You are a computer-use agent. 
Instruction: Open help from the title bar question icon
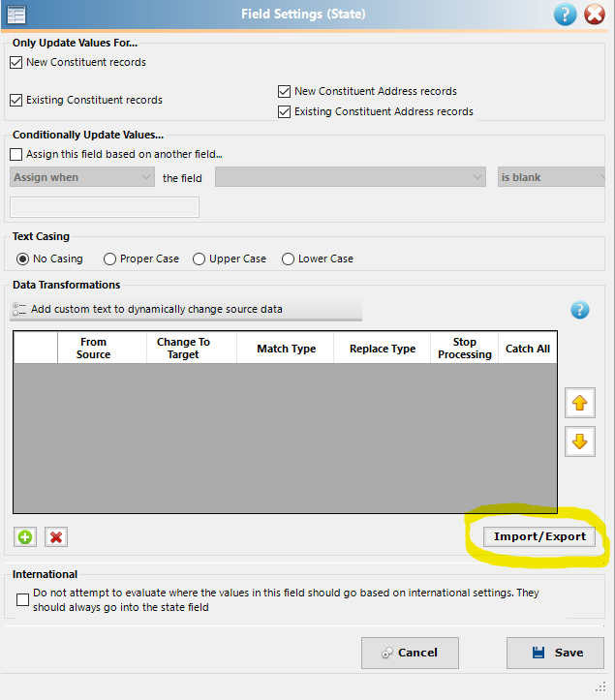[x=565, y=15]
